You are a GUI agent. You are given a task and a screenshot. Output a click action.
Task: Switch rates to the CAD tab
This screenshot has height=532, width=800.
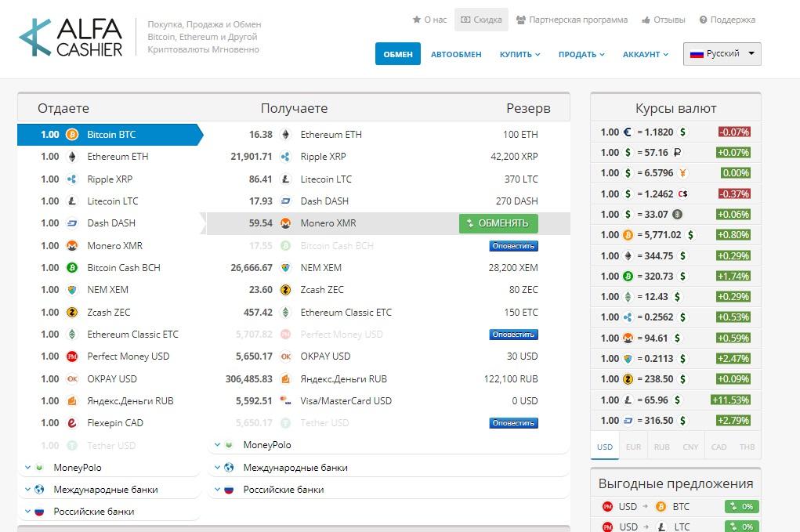pos(719,447)
